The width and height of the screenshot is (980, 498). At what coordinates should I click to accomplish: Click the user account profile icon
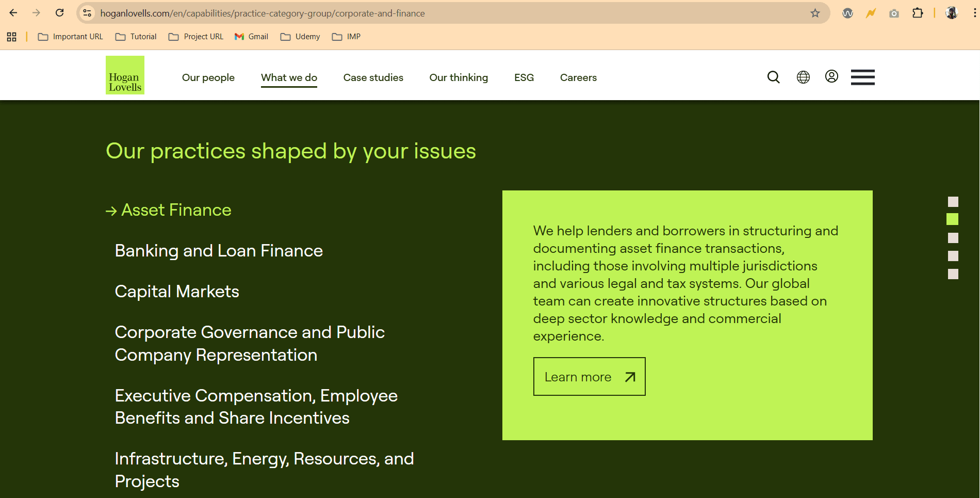tap(831, 77)
